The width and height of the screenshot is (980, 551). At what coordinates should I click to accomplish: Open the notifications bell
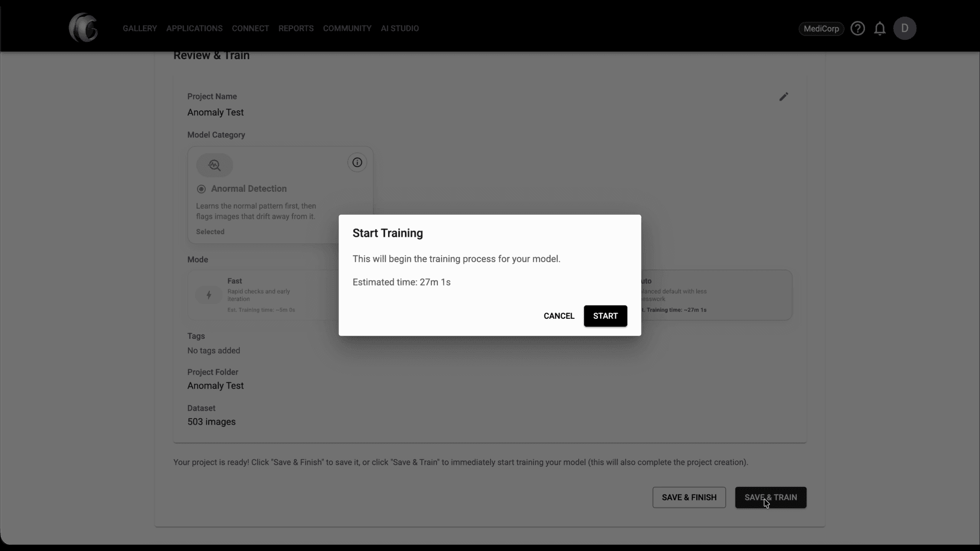point(880,28)
